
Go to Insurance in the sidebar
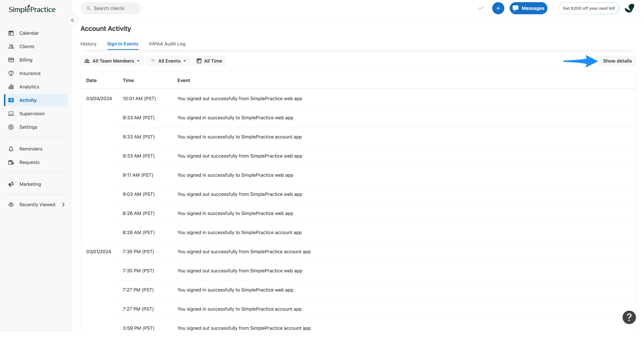point(30,73)
